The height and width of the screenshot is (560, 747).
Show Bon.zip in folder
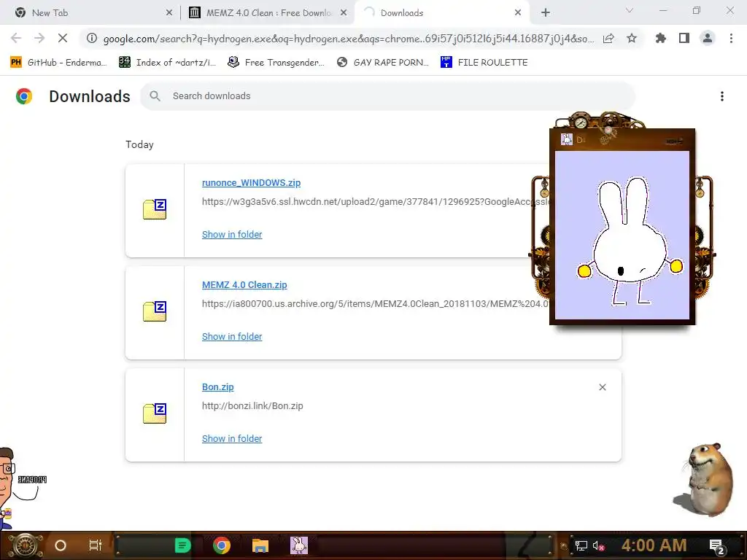(232, 438)
